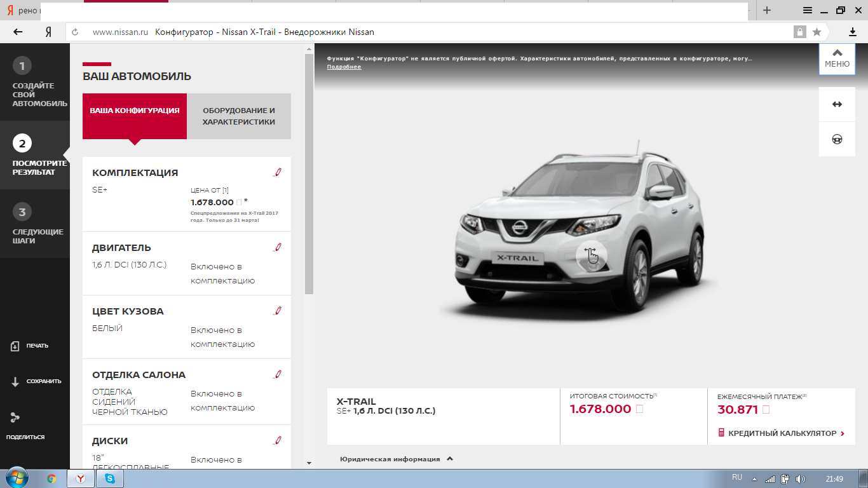Click the 1,6 Л. DCI engine text
This screenshot has height=488, width=868.
coord(129,265)
